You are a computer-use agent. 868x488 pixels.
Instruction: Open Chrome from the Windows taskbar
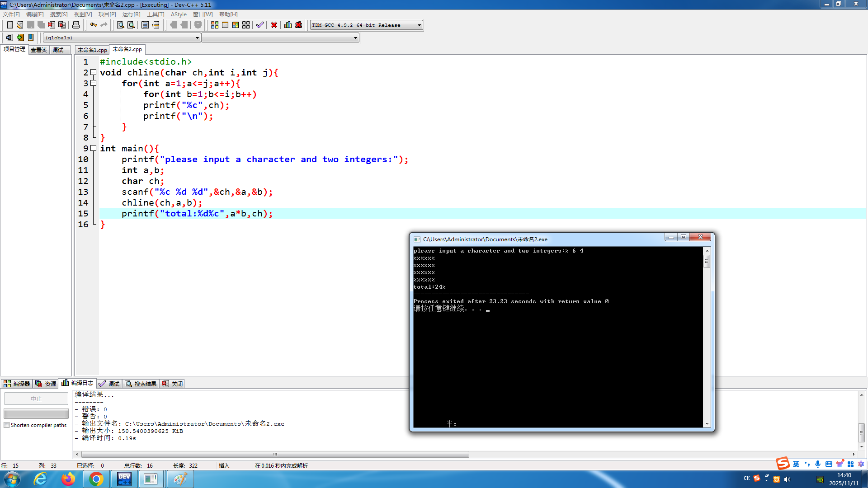pos(96,479)
